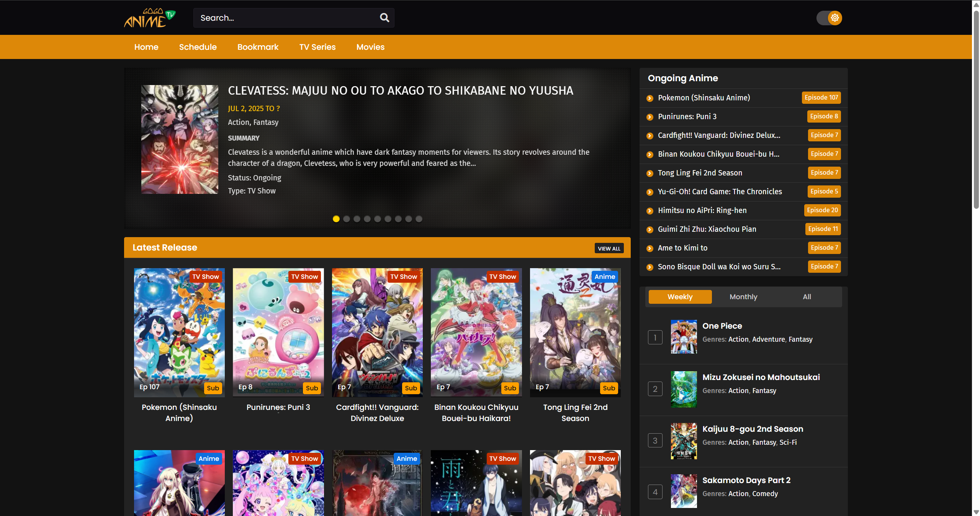
Task: Open the Bookmark menu item
Action: [258, 47]
